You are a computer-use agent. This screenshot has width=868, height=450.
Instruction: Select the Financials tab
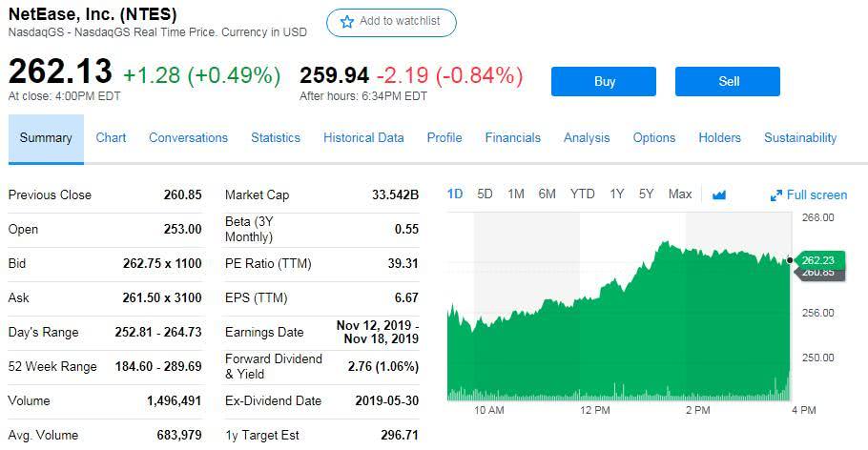[512, 137]
